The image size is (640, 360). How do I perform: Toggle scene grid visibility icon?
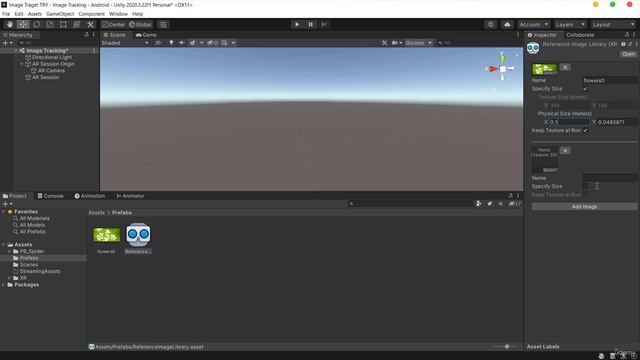pos(224,43)
